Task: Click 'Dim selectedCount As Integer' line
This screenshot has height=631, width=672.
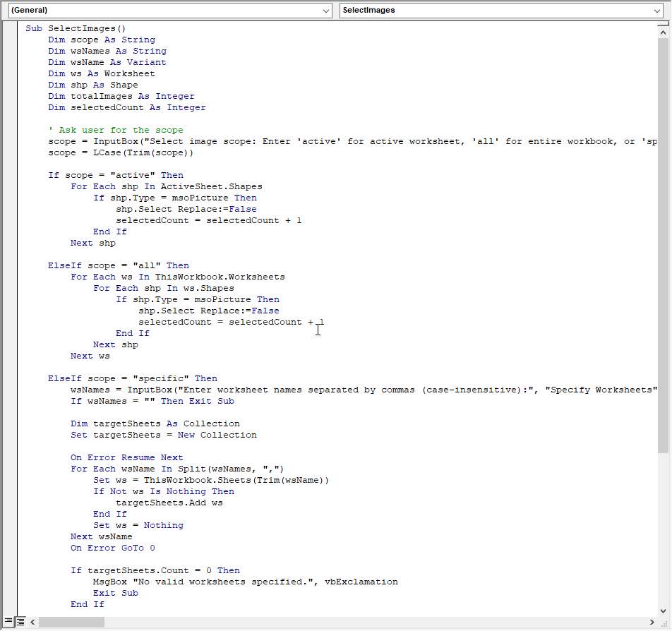Action: [x=127, y=107]
